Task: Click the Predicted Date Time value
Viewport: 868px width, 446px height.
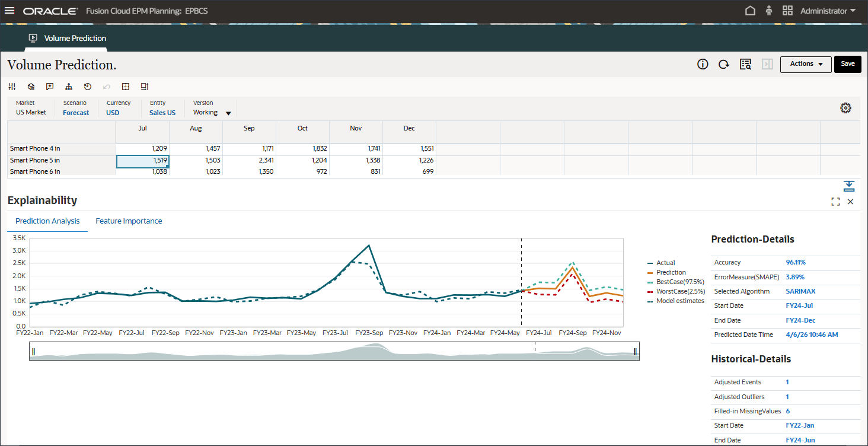Action: (x=812, y=334)
